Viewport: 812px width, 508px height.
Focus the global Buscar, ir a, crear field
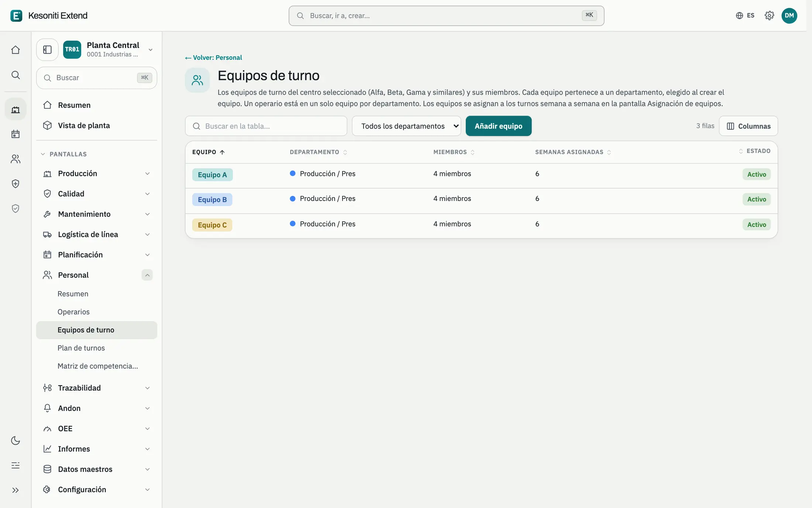coord(446,16)
